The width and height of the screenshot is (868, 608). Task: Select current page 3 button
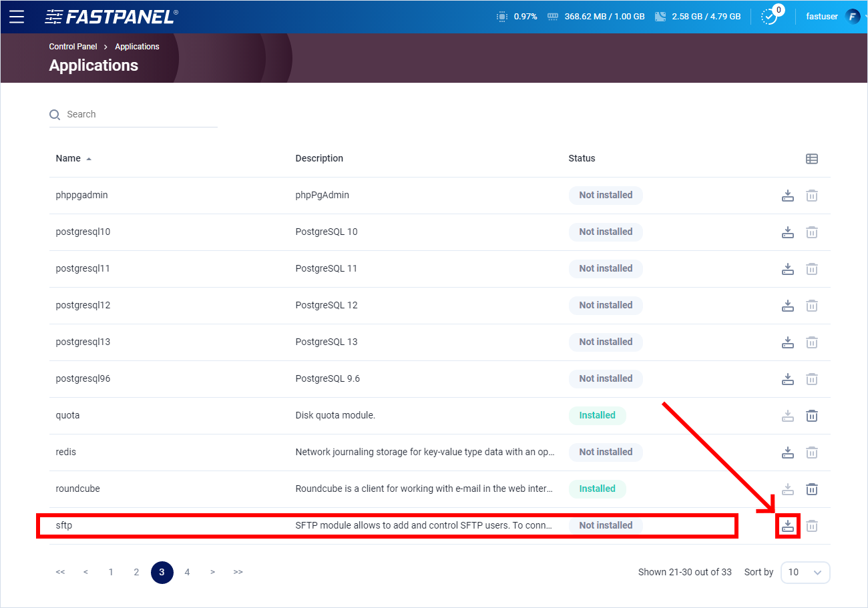tap(162, 573)
